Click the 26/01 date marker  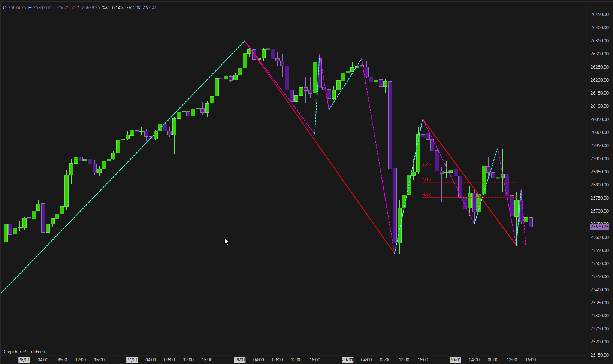(24, 360)
